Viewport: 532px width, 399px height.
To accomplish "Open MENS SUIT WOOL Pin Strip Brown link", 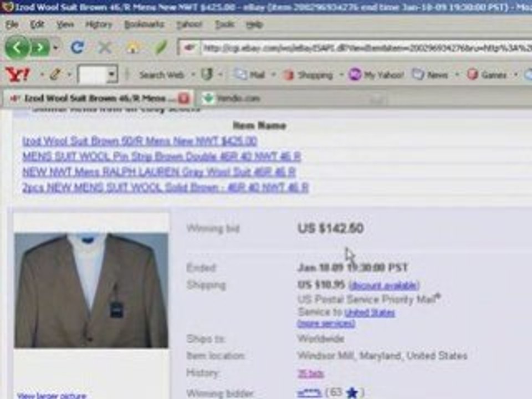I will click(x=161, y=156).
